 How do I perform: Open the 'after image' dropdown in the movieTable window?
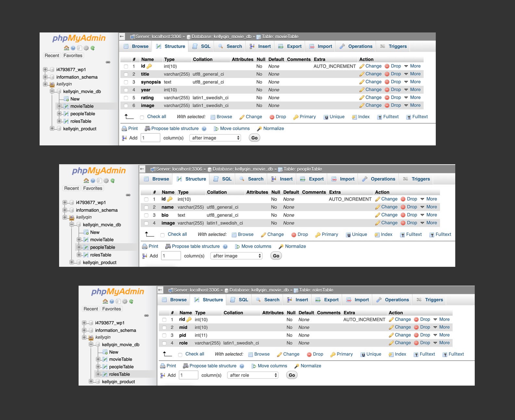click(x=215, y=138)
